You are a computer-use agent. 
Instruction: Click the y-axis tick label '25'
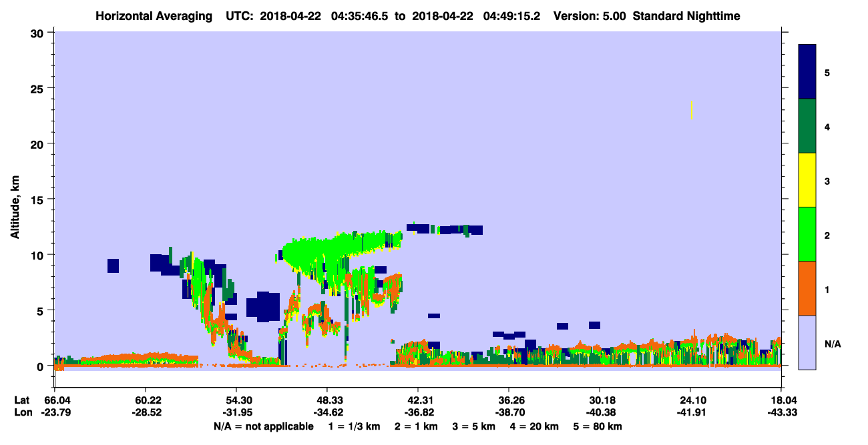click(39, 88)
